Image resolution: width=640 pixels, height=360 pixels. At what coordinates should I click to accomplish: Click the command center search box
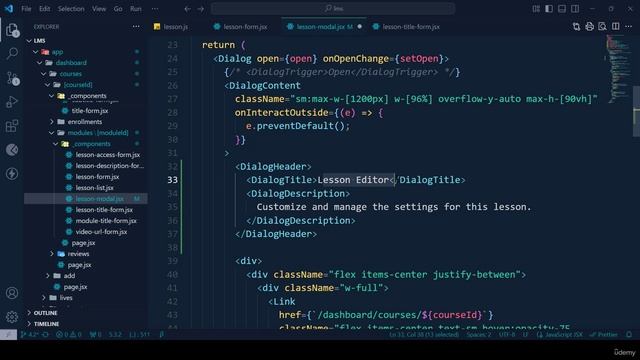(333, 9)
